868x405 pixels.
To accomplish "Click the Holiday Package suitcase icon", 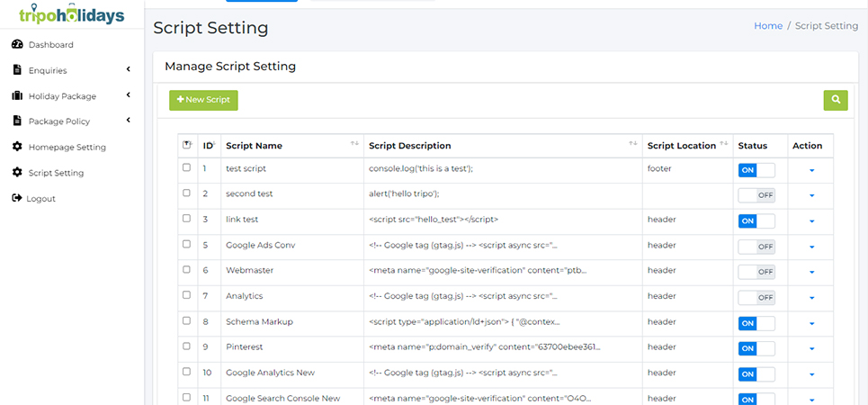I will [17, 96].
